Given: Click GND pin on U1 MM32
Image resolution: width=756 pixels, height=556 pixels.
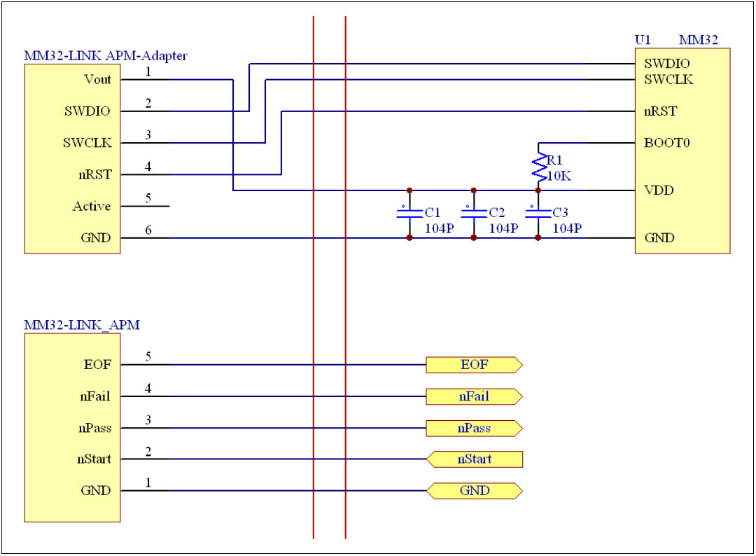Looking at the screenshot, I should pyautogui.click(x=659, y=237).
